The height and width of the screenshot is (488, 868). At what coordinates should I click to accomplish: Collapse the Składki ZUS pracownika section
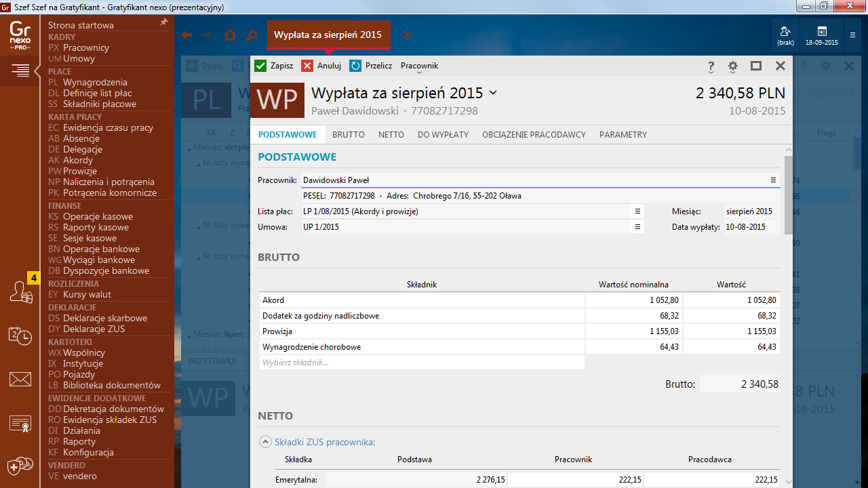[265, 441]
